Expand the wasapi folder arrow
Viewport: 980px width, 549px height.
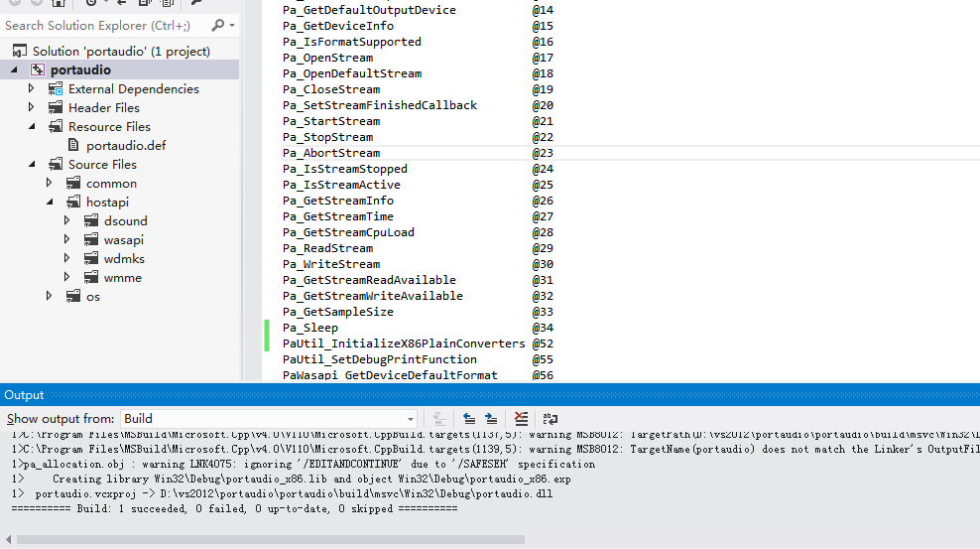(x=66, y=239)
